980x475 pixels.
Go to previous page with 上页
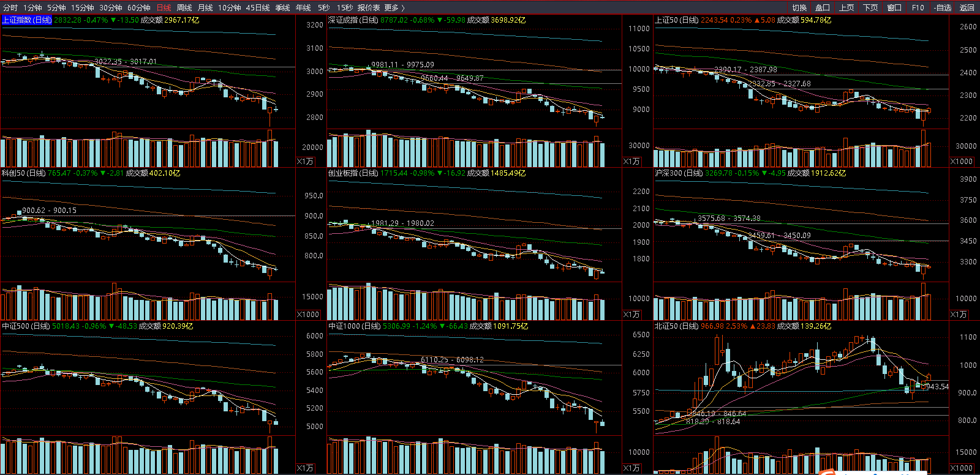click(x=846, y=8)
